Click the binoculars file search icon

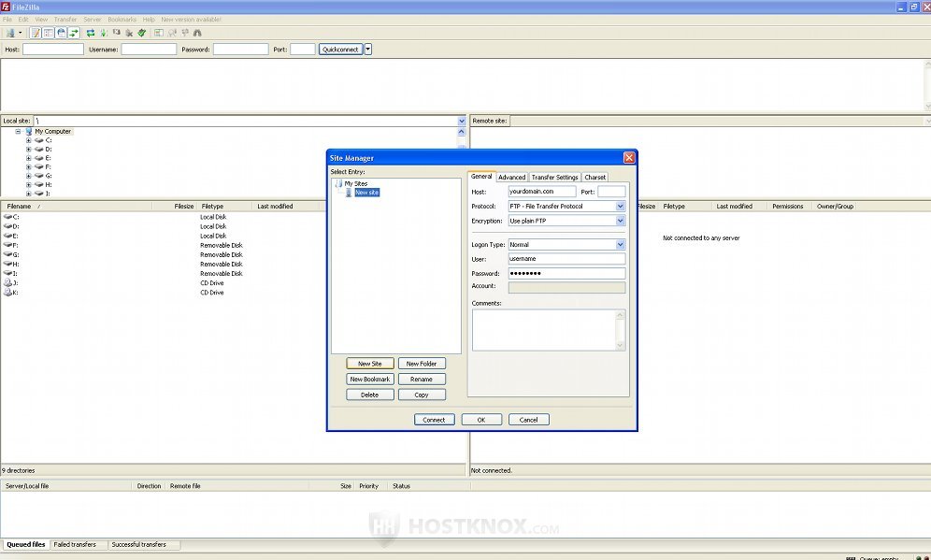197,34
